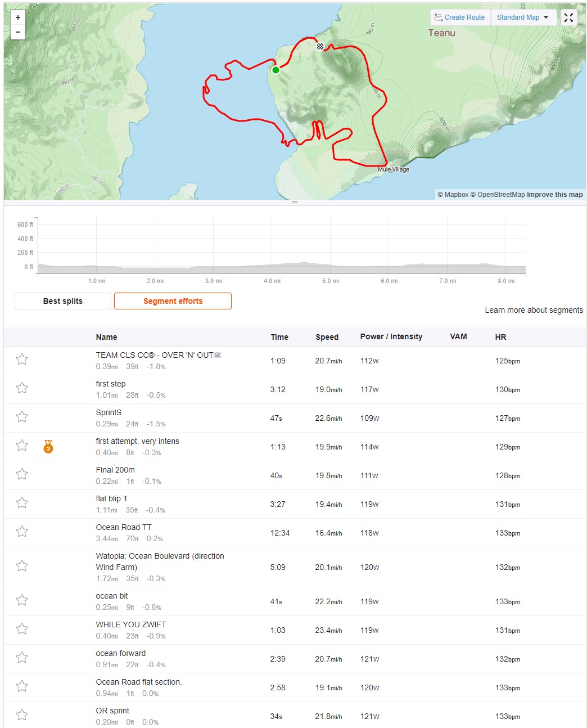
Task: Star the first step segment
Action: coord(22,388)
